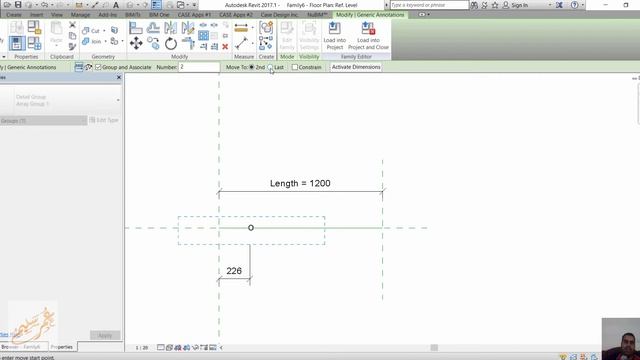
Task: Click the keyword search box
Action: 429,5
